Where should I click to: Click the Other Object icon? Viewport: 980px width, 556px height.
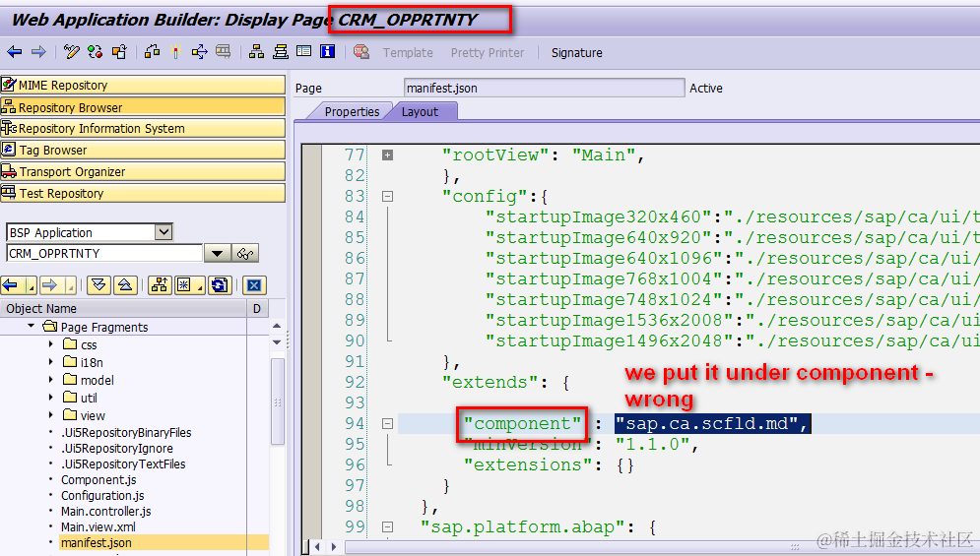pos(119,52)
